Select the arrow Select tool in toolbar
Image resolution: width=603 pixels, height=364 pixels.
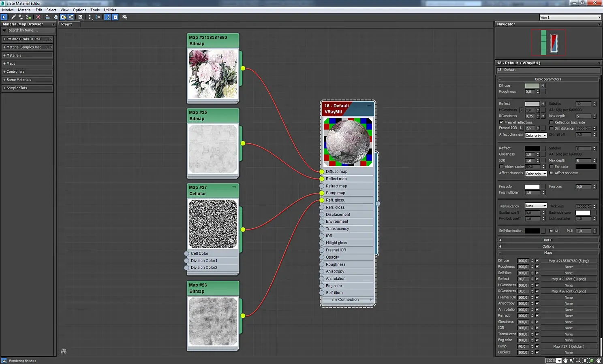pyautogui.click(x=4, y=17)
